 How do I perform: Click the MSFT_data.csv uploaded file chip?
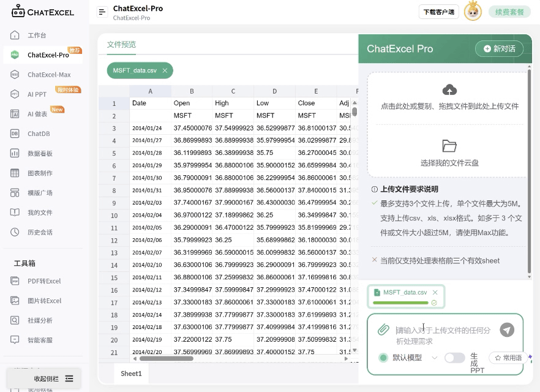(x=406, y=296)
